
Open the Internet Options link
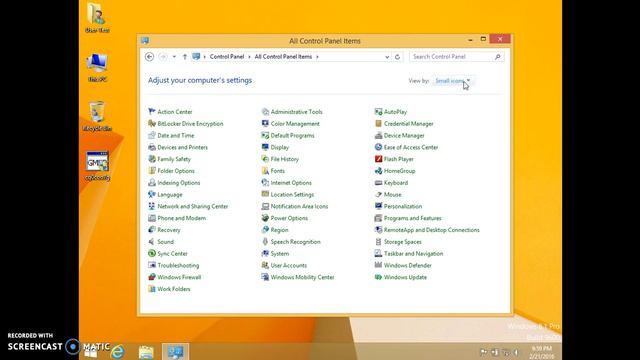pos(291,182)
